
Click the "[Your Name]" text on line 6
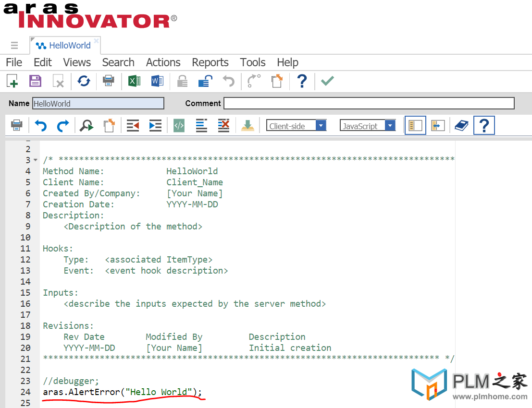click(x=195, y=193)
